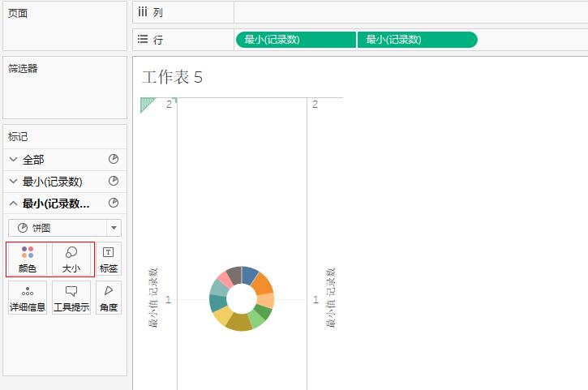Image resolution: width=588 pixels, height=390 pixels.
Task: Open the 大小 (Size) mark card
Action: pos(71,259)
